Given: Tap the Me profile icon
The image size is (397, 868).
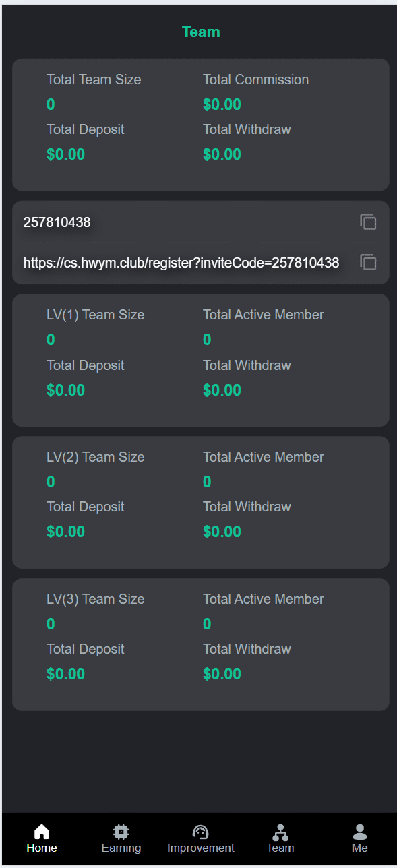Looking at the screenshot, I should [360, 832].
